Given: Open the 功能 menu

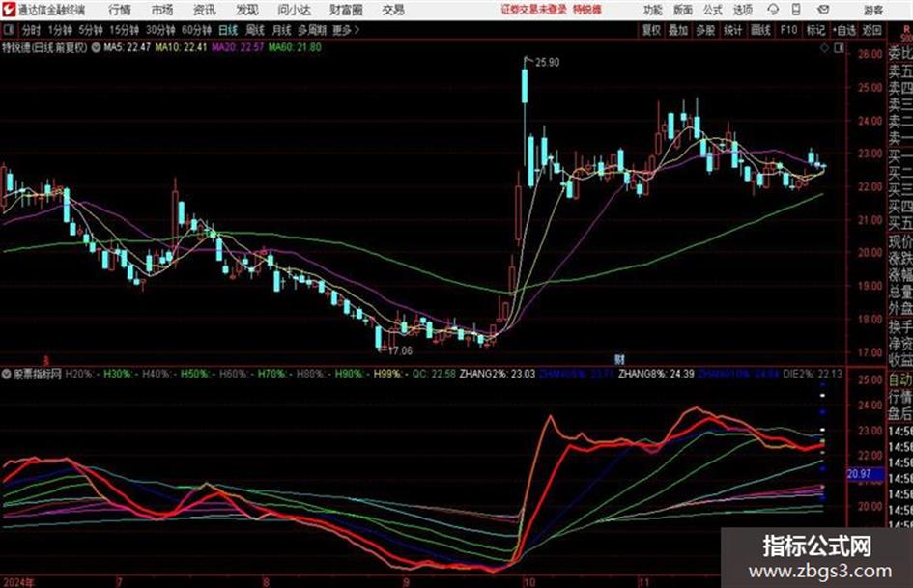Looking at the screenshot, I should (653, 10).
